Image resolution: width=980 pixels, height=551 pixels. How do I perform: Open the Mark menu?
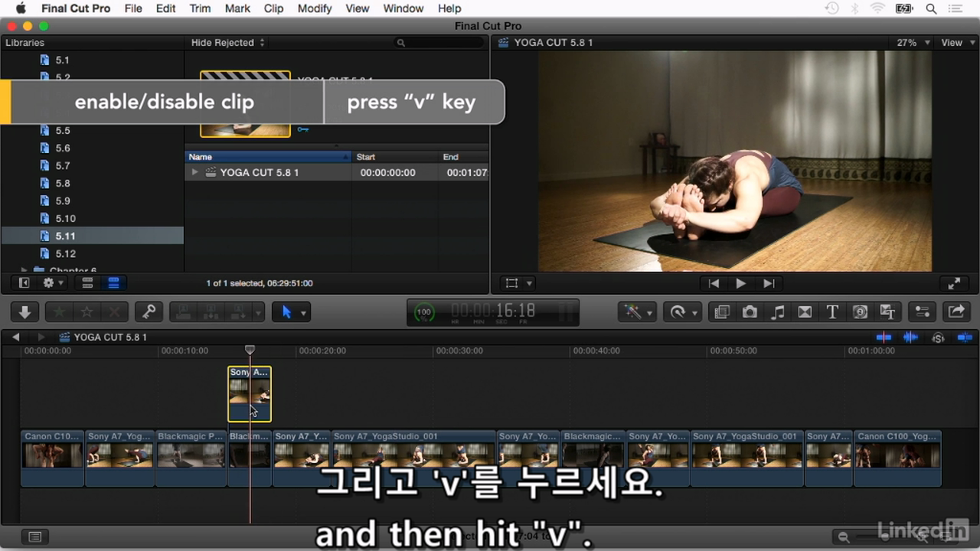[x=237, y=8]
